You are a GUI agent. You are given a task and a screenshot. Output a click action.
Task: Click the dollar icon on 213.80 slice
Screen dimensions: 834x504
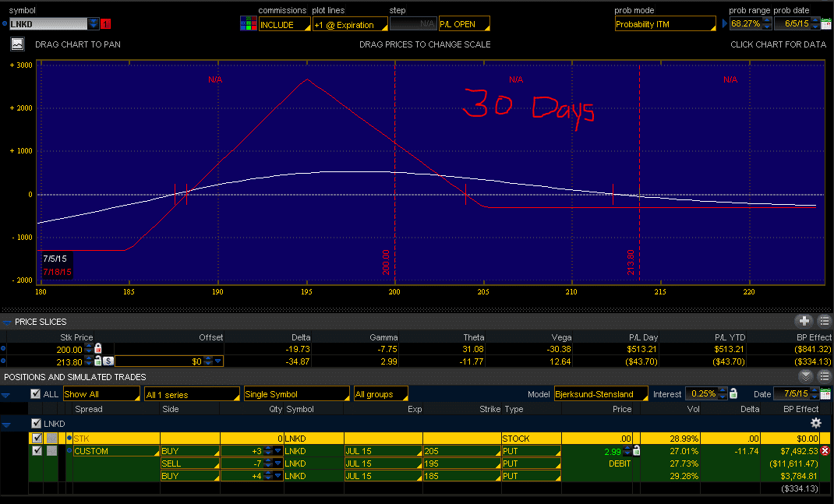coord(108,361)
